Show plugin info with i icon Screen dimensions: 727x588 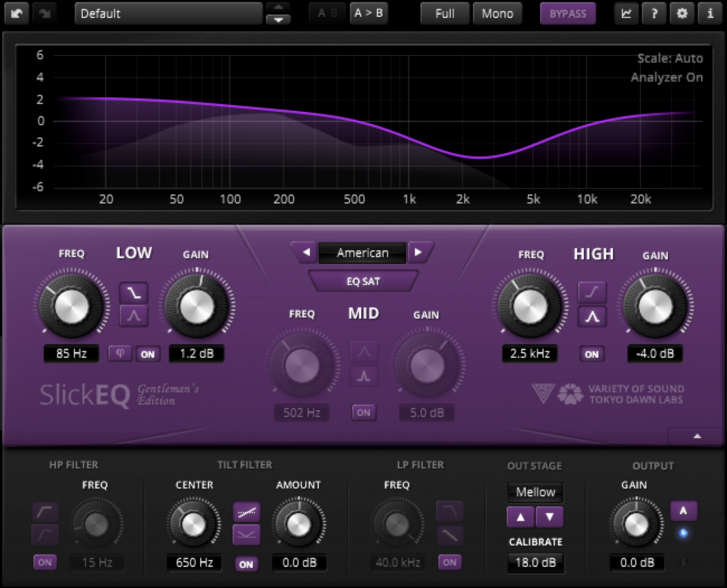pos(710,13)
